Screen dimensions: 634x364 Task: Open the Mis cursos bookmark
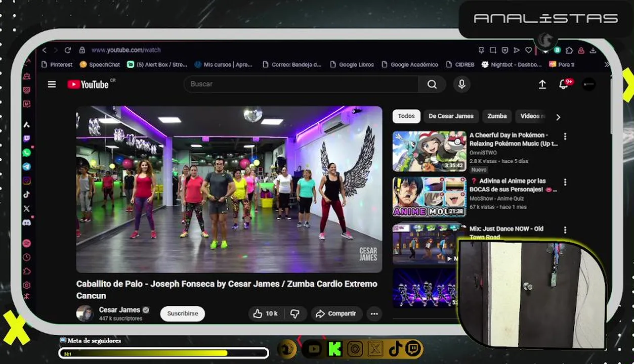click(x=224, y=65)
